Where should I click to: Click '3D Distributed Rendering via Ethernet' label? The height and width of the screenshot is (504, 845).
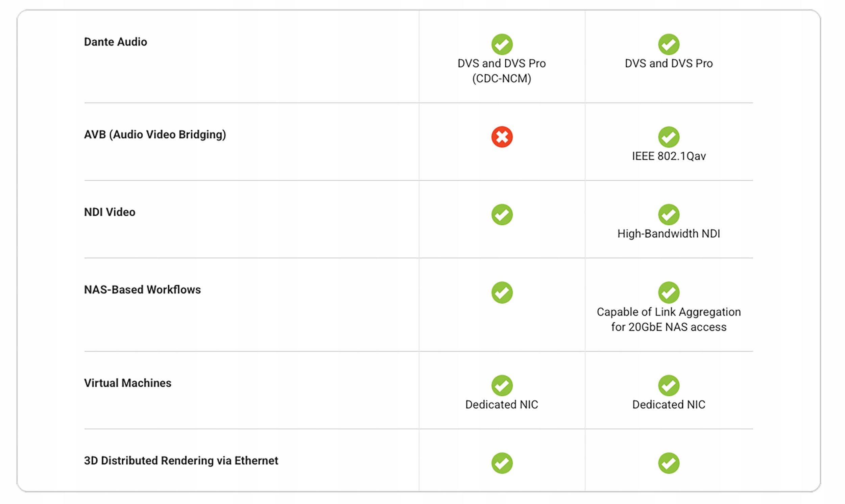click(181, 460)
